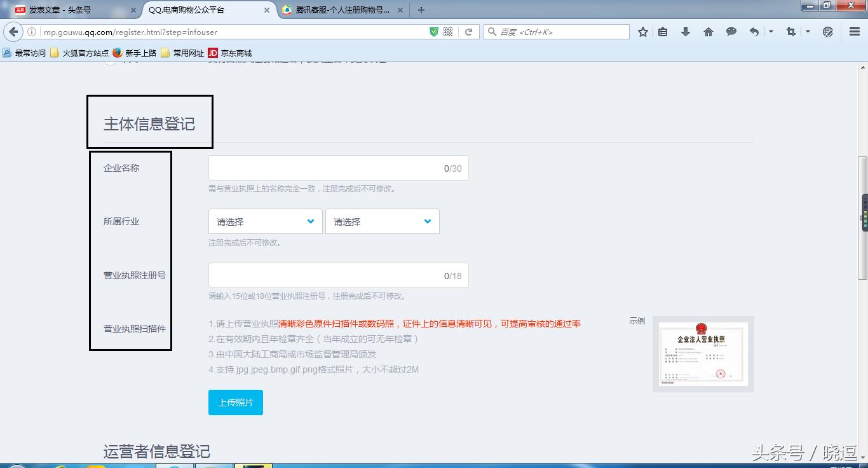Click inside the 企业名称 input field
The image size is (868, 468).
tap(338, 167)
